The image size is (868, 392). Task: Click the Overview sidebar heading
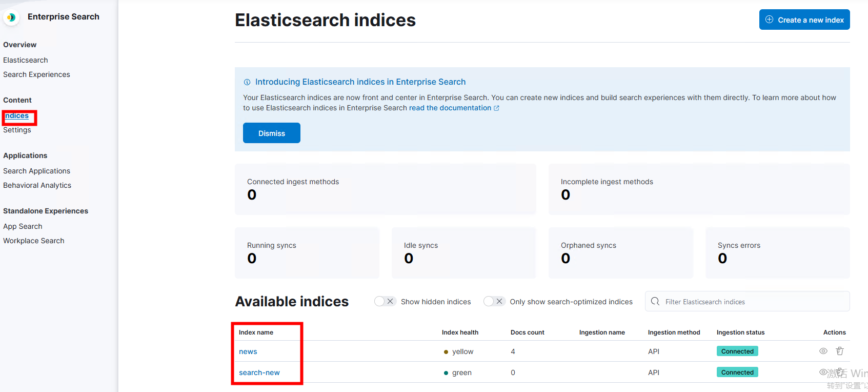19,45
